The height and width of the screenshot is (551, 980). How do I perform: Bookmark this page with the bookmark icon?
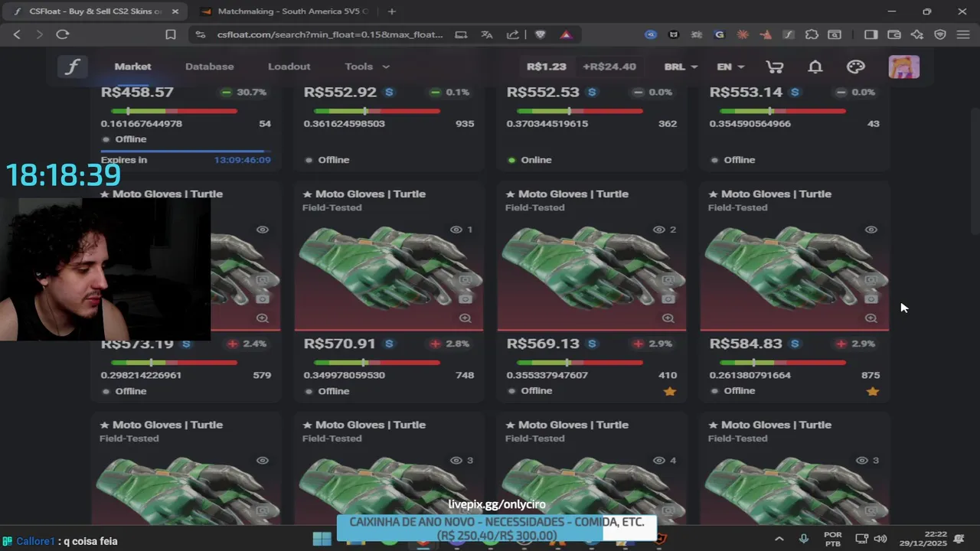[171, 34]
